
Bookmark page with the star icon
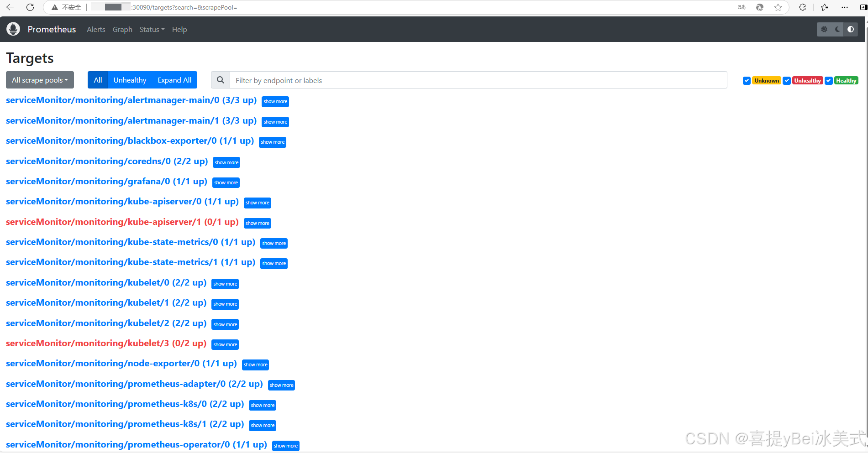(x=778, y=7)
